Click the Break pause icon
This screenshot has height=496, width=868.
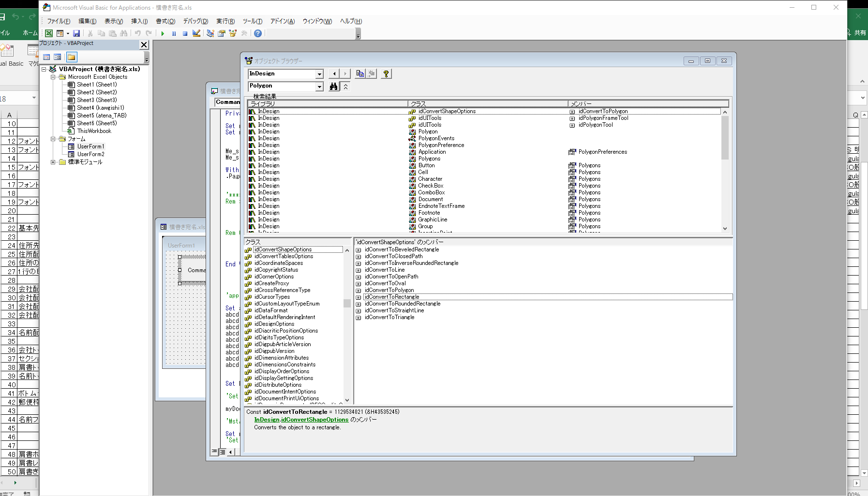pos(174,33)
